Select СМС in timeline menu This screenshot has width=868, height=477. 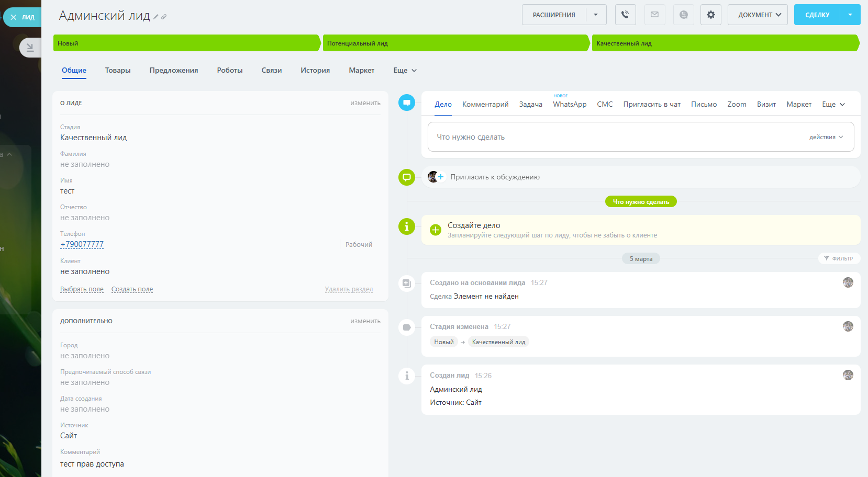(x=605, y=104)
